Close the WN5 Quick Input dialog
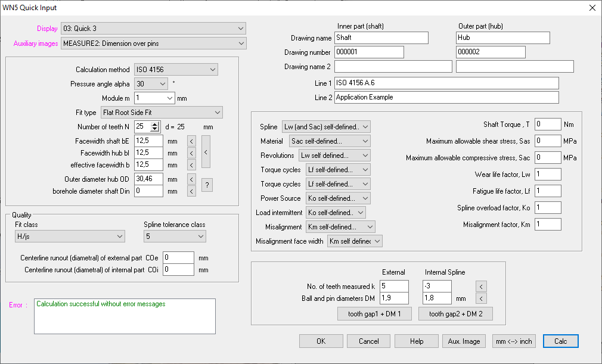602x364 pixels. [x=592, y=8]
